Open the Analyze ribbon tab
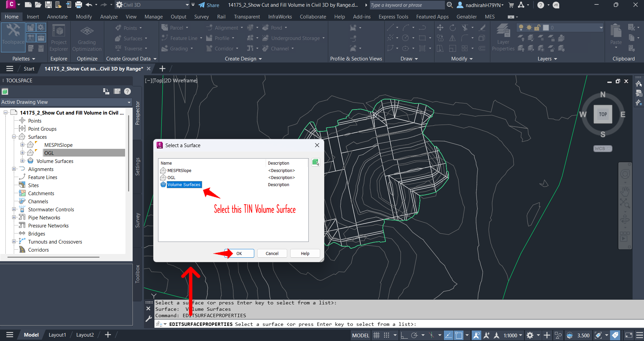Screen dimensions: 644x341 tap(109, 16)
